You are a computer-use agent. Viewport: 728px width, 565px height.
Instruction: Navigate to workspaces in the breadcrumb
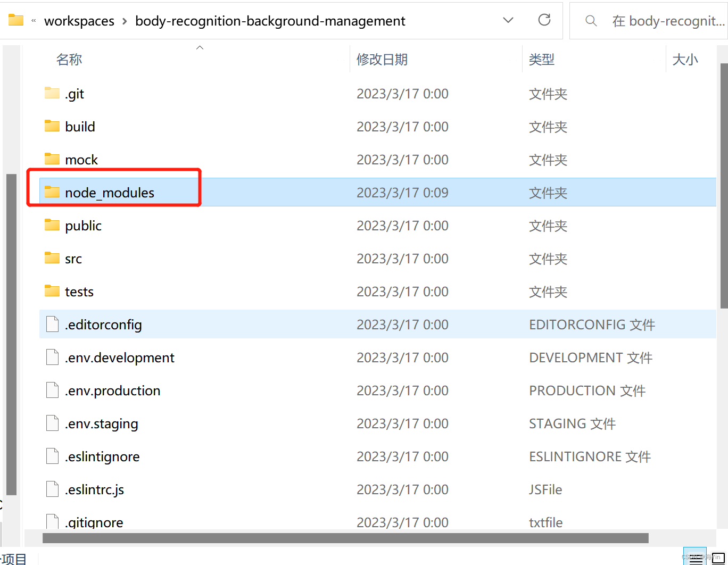point(79,21)
